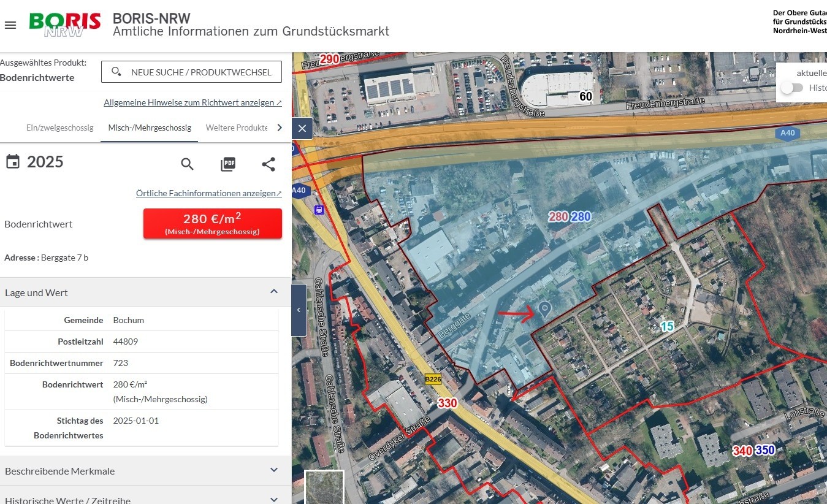Click the magnifier icon beside 2025
The image size is (827, 504).
pyautogui.click(x=187, y=164)
